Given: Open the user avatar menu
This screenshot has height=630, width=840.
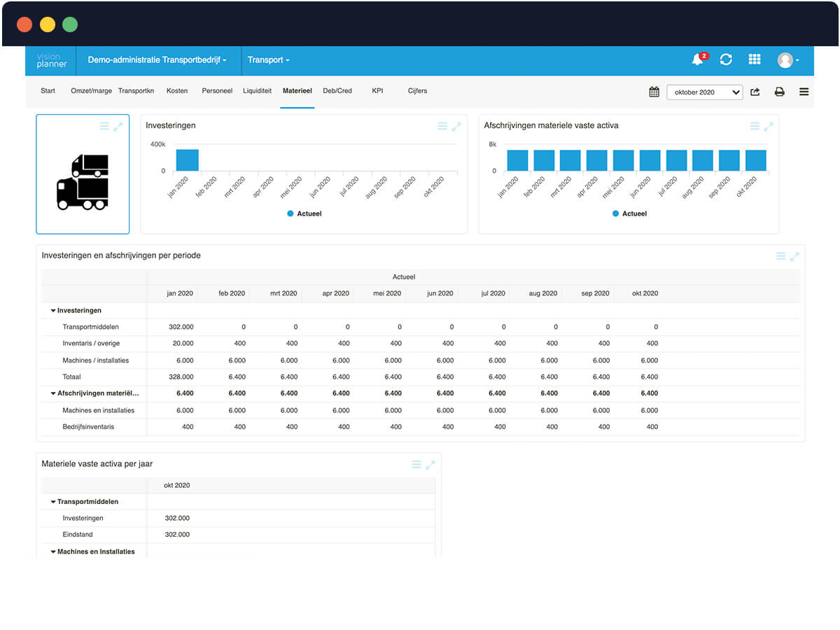Looking at the screenshot, I should [787, 60].
